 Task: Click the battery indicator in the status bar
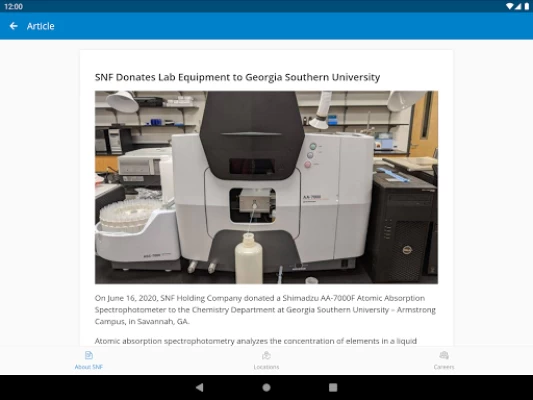click(x=527, y=6)
